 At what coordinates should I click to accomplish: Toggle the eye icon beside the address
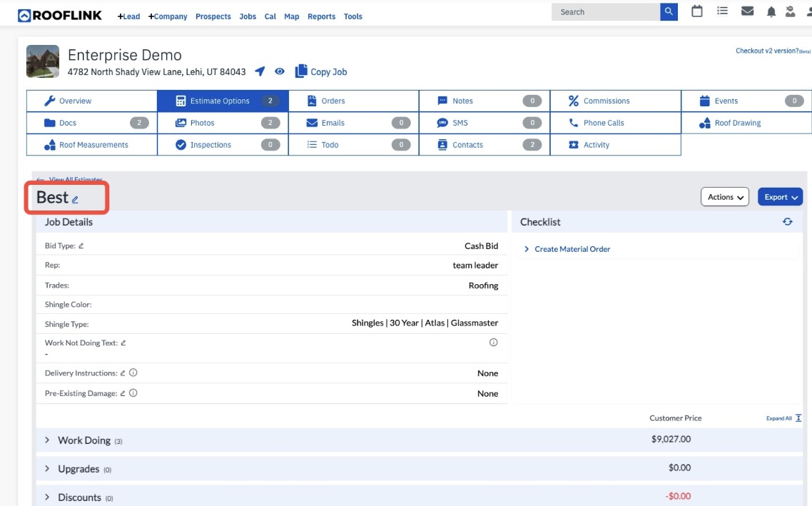[280, 71]
